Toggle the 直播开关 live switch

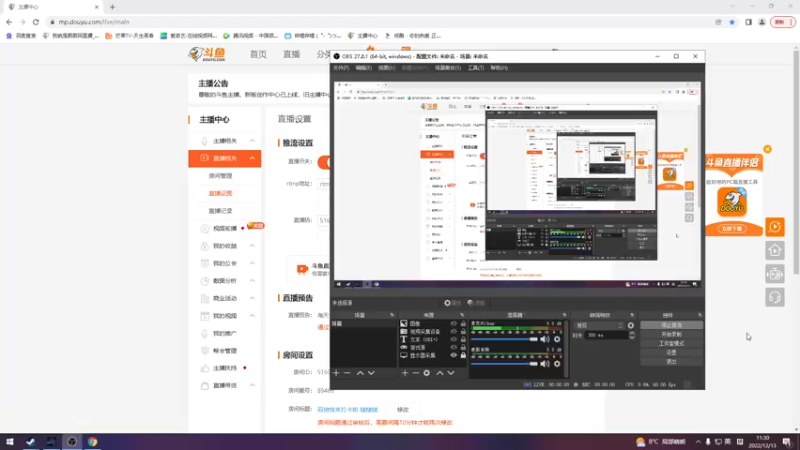(x=323, y=162)
